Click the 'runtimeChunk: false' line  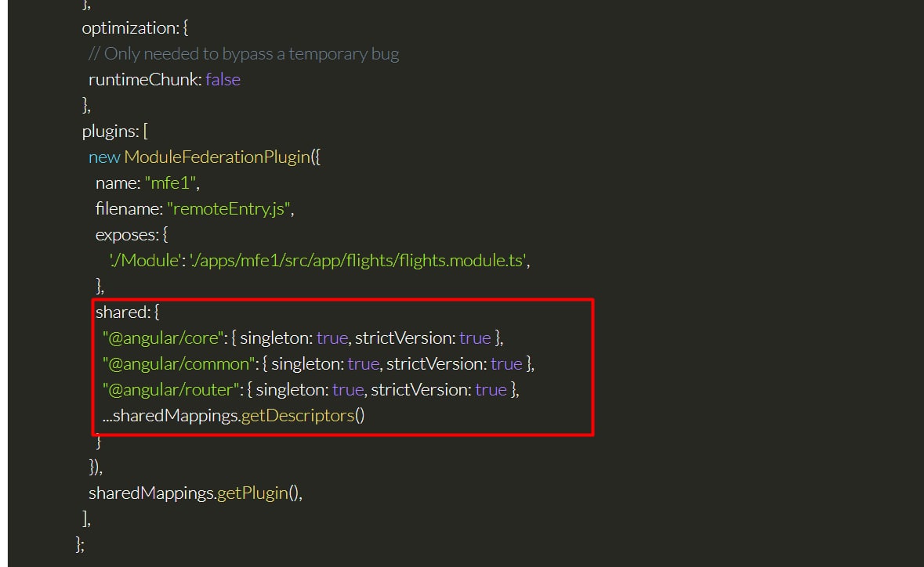coord(165,79)
